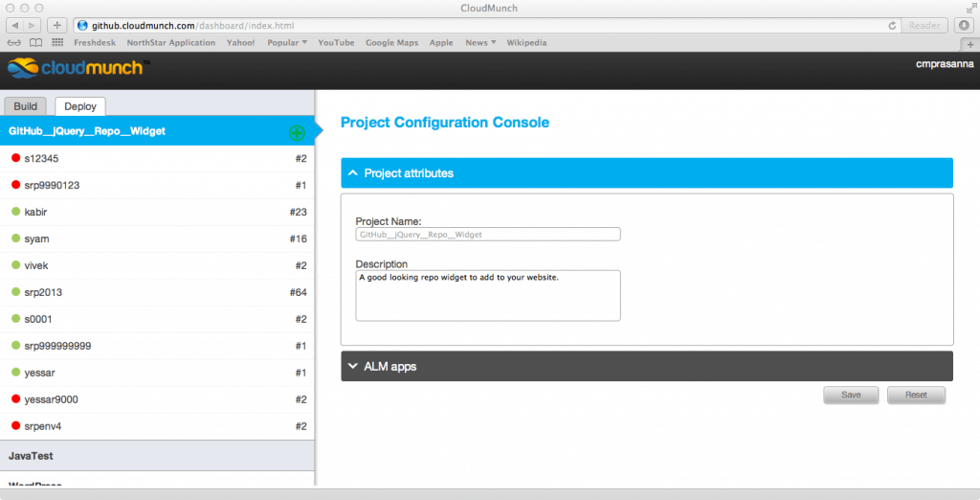Click into the Description text area
The width and height of the screenshot is (980, 500).
pyautogui.click(x=487, y=295)
